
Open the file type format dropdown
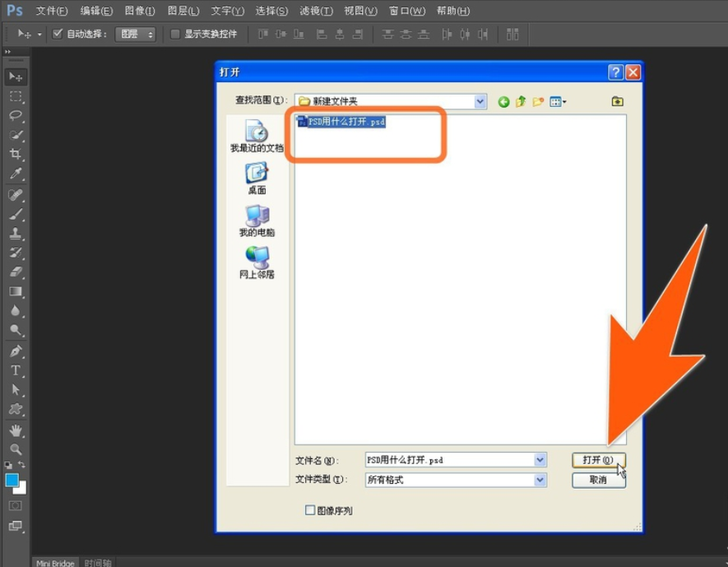[x=540, y=480]
